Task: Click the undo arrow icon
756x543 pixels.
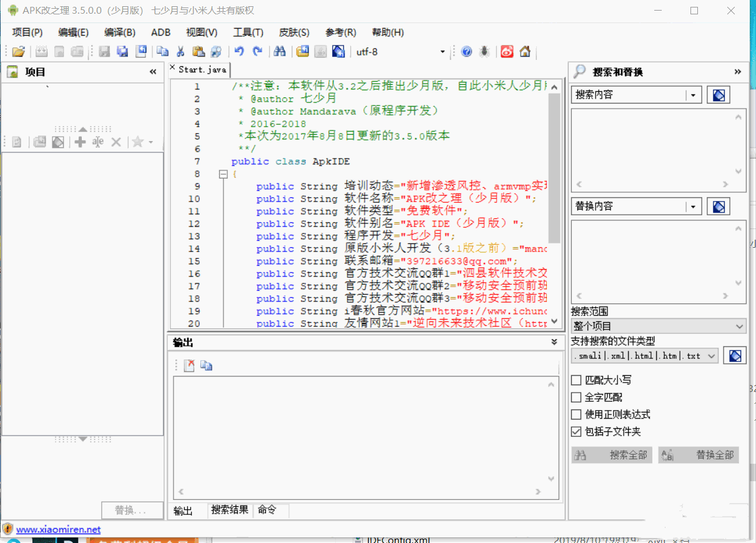Action: [x=238, y=52]
